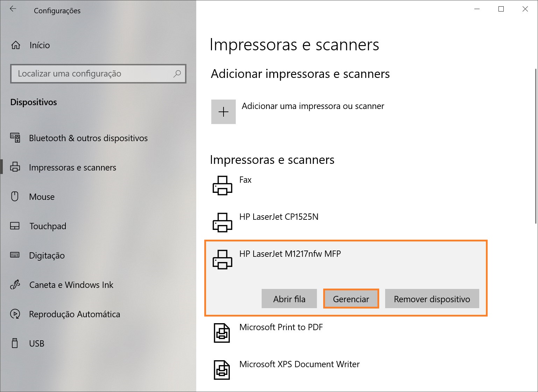Click the HP LaserJet M1217nfw MFP icon

(x=222, y=260)
